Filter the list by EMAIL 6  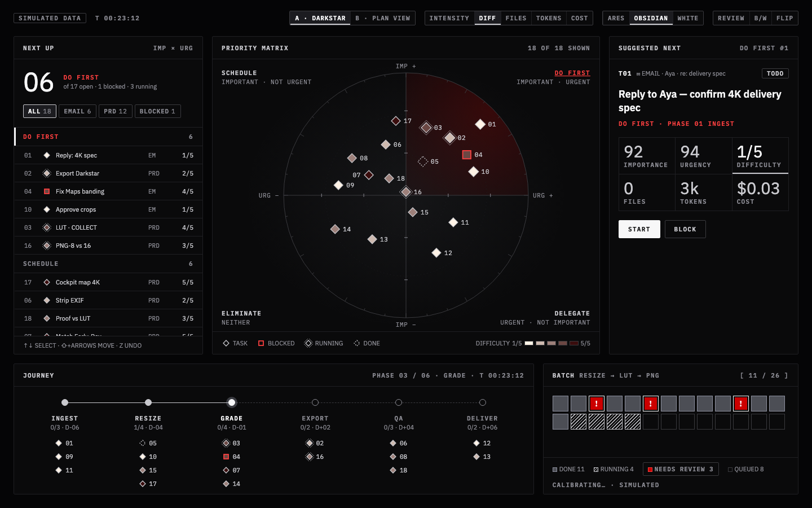[x=77, y=111]
